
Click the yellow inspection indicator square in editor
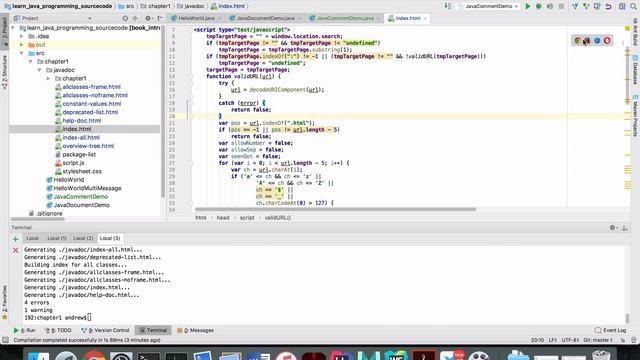click(x=627, y=29)
